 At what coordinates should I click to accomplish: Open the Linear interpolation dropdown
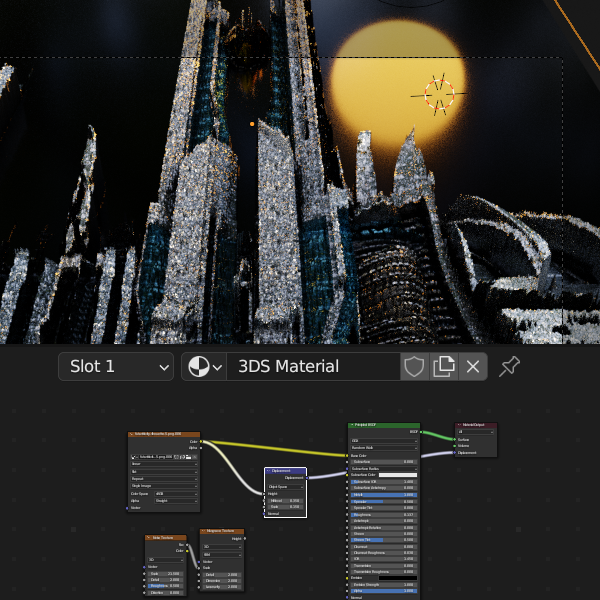(164, 464)
